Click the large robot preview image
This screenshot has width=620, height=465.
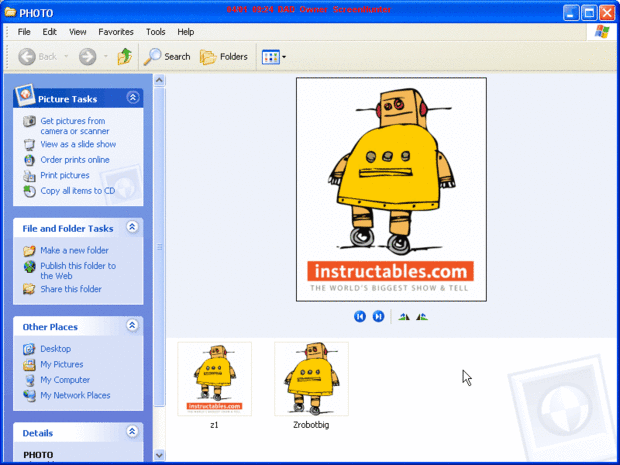click(x=391, y=189)
